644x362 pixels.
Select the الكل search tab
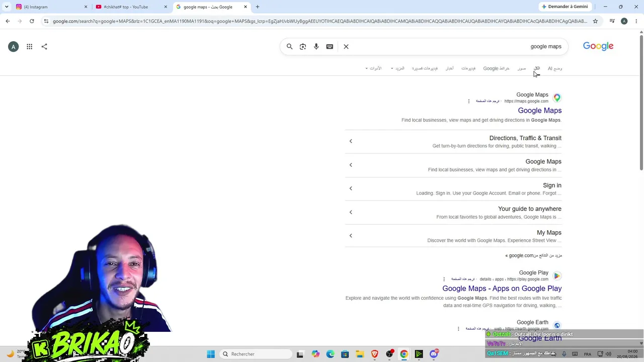pos(537,68)
